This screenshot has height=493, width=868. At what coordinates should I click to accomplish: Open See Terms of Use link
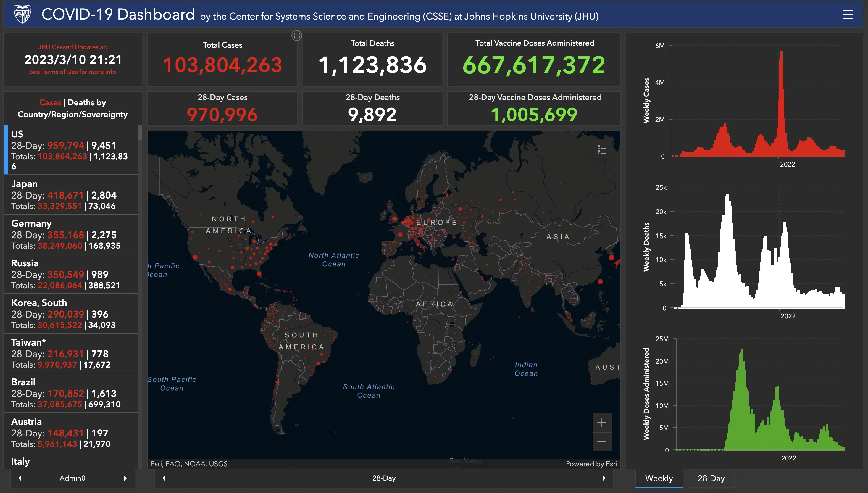(72, 72)
